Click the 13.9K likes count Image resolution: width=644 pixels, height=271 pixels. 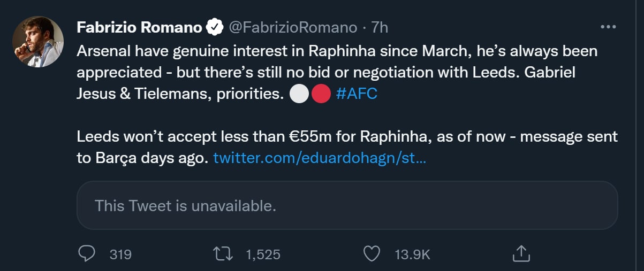pyautogui.click(x=412, y=254)
